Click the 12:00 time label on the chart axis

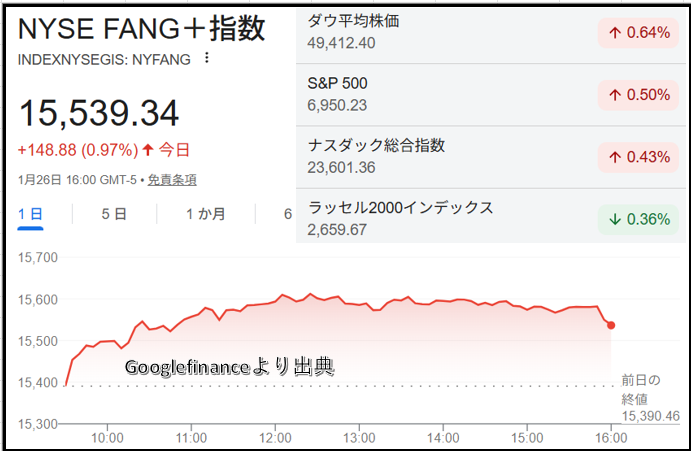coord(275,437)
